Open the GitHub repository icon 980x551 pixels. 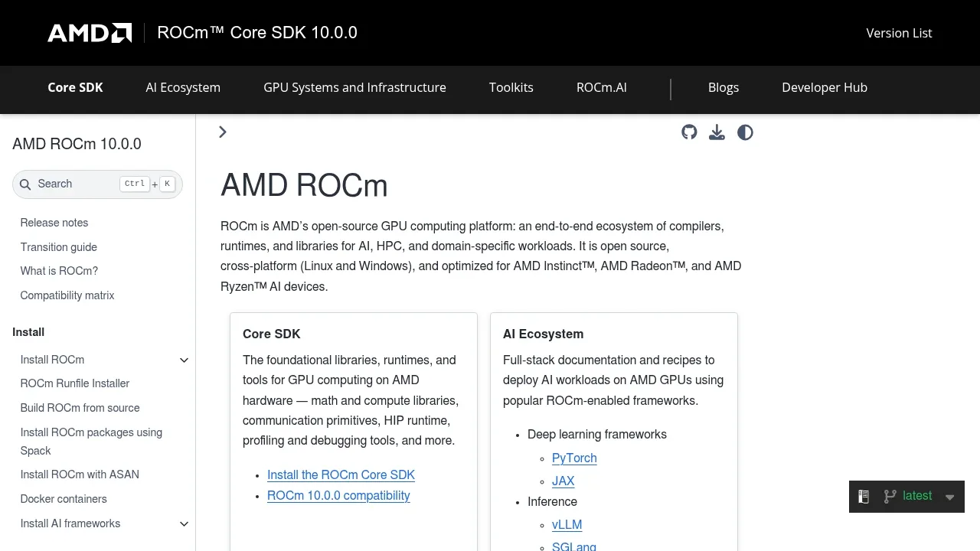coord(689,132)
